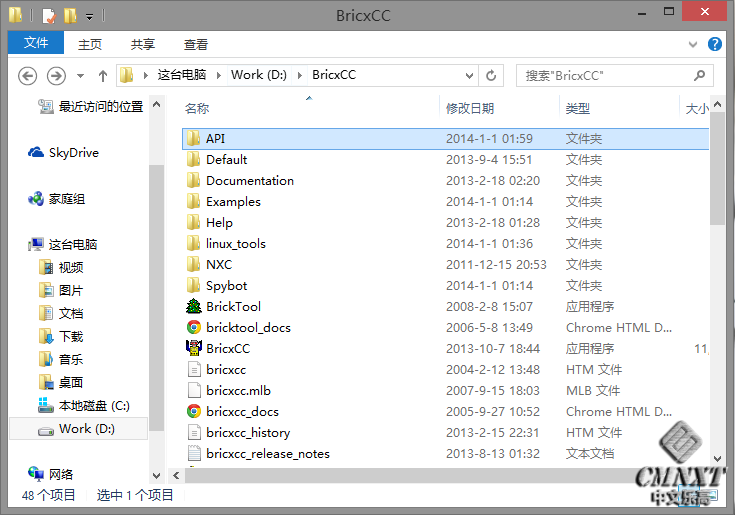Viewport: 735px width, 515px height.
Task: Open 图片 in the navigation pane
Action: pyautogui.click(x=71, y=291)
